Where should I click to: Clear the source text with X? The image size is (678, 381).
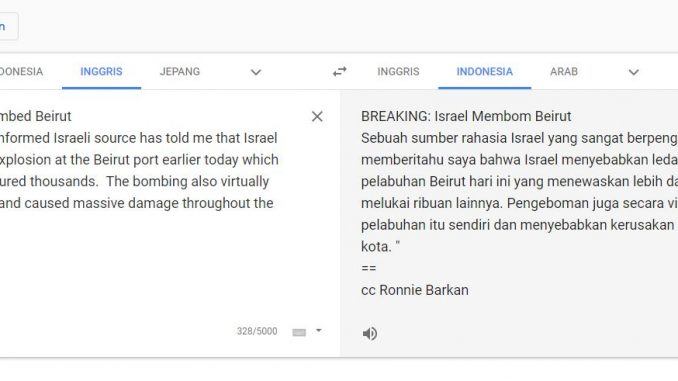[x=317, y=116]
